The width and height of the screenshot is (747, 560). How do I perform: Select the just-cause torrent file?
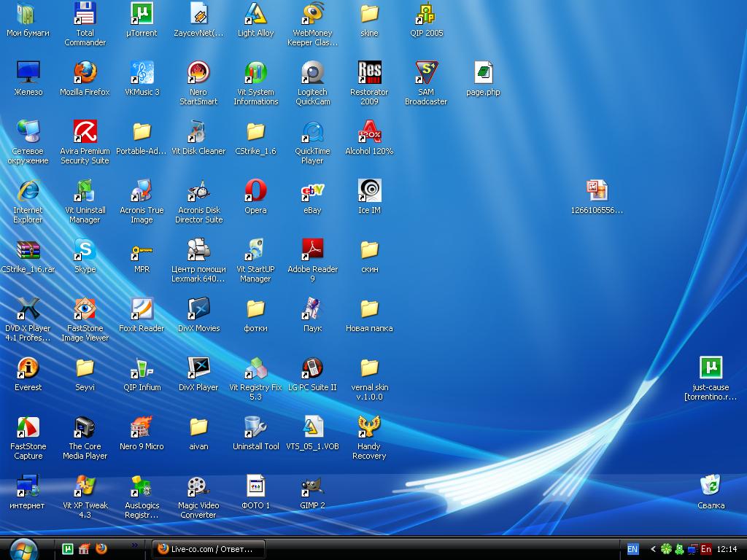pos(711,368)
